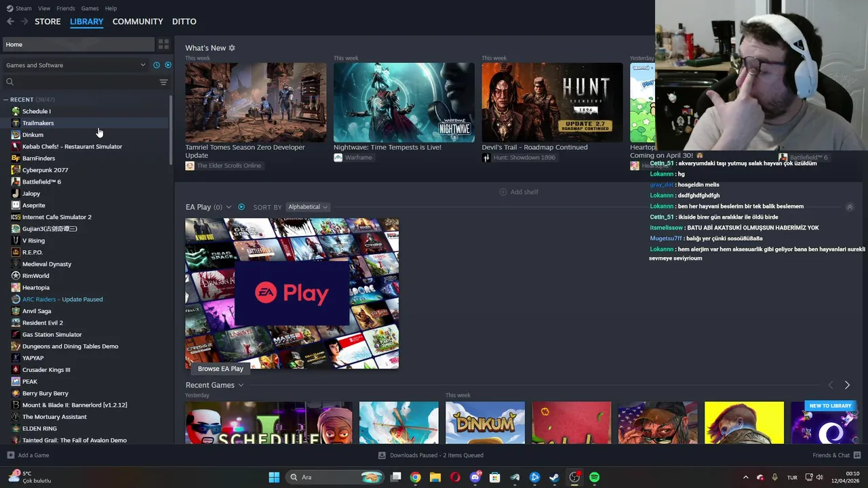
Task: Click Add a Game
Action: [x=28, y=455]
